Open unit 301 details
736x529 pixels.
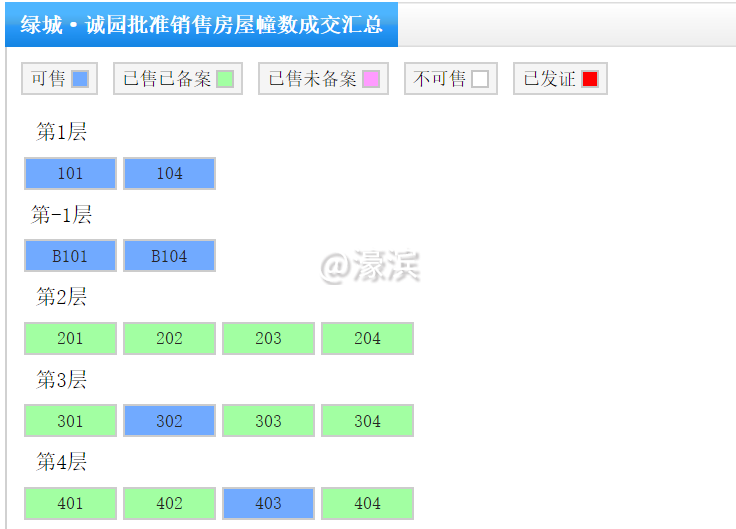coord(70,421)
